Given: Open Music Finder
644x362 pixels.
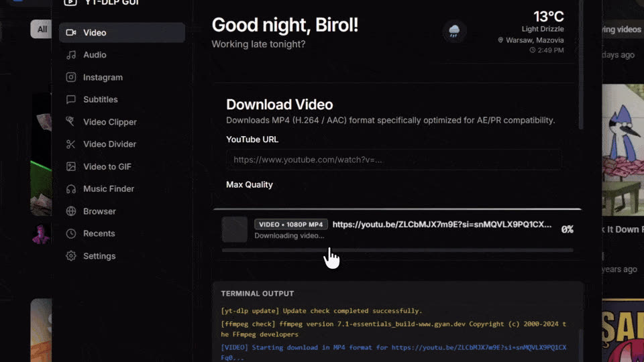Looking at the screenshot, I should 122,189.
